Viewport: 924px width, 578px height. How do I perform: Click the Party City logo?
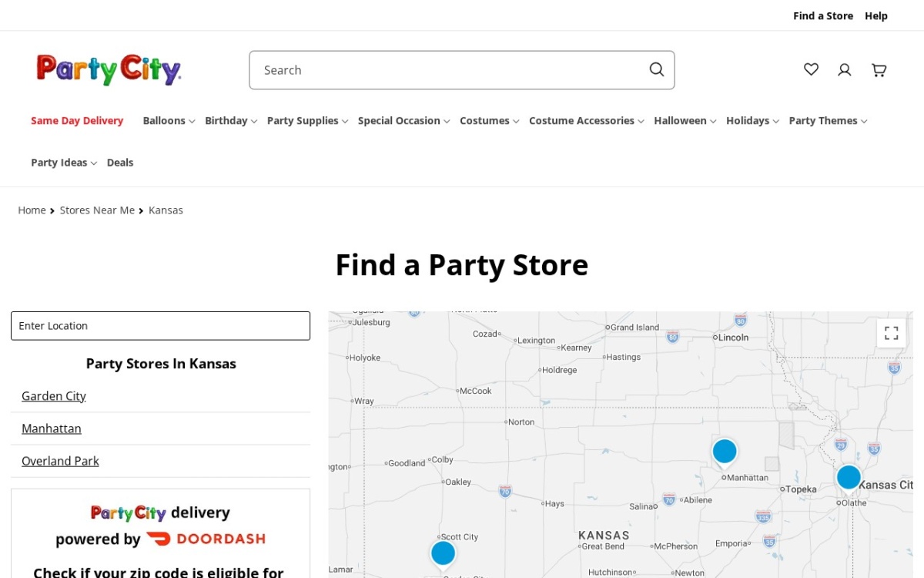pos(109,69)
